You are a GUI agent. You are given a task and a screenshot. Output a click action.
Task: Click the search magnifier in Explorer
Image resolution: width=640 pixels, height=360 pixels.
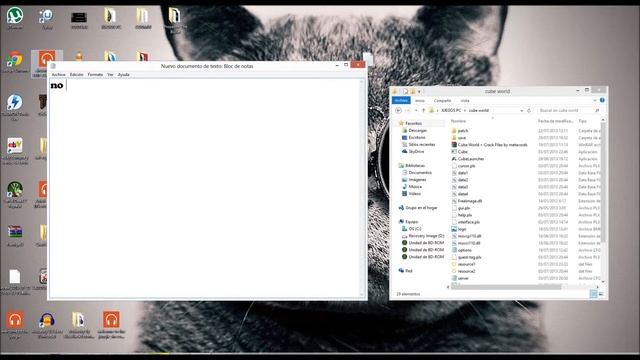597,111
